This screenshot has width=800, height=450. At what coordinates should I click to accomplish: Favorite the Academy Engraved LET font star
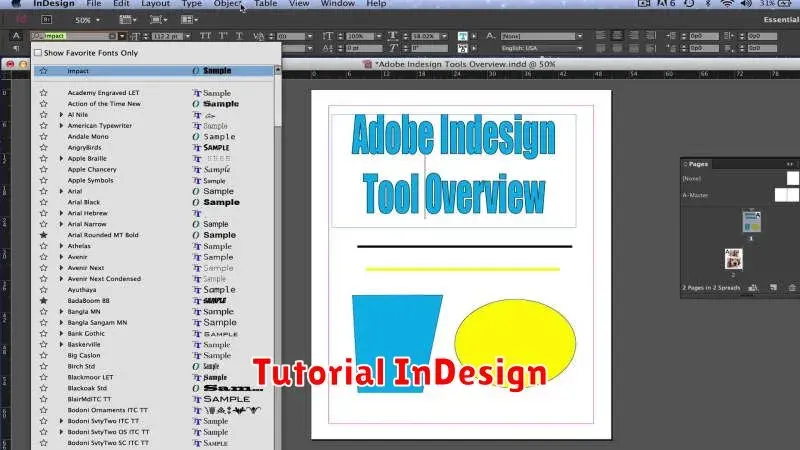pos(43,93)
